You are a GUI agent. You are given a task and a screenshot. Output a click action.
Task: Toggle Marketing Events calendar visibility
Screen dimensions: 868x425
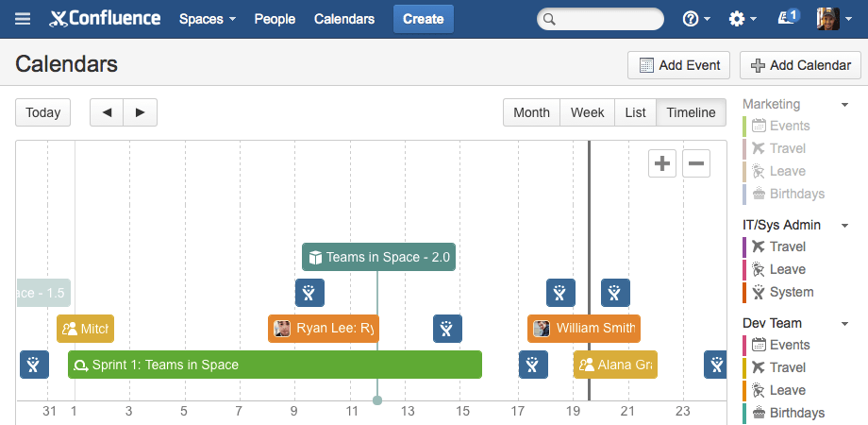pos(789,126)
